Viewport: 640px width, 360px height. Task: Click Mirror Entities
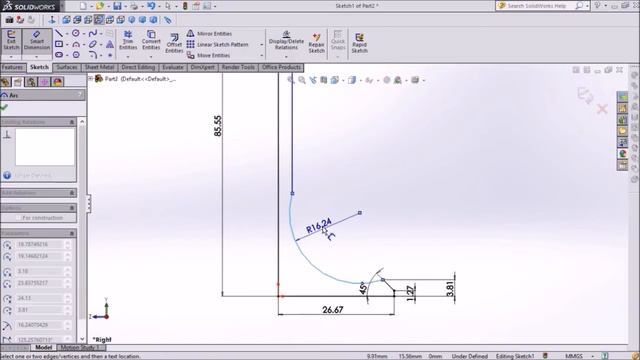209,33
